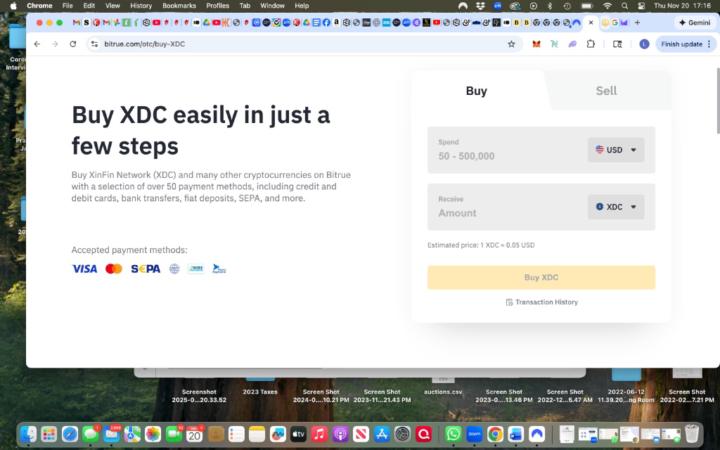Click the transaction history document icon
This screenshot has height=450, width=720.
(x=509, y=302)
